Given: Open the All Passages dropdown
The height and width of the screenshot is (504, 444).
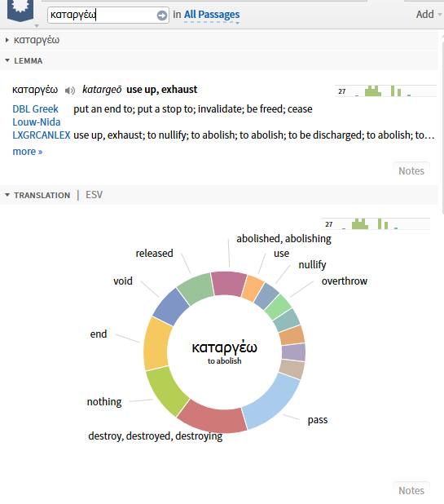Looking at the screenshot, I should coord(212,15).
